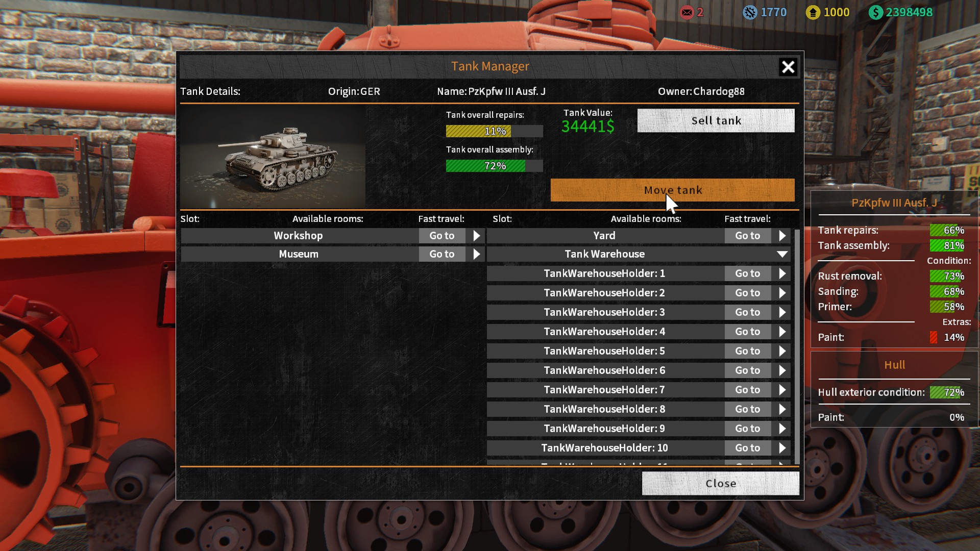Image resolution: width=980 pixels, height=551 pixels.
Task: Click fast travel arrow for TankWarehouseHolder: 5
Action: point(782,351)
